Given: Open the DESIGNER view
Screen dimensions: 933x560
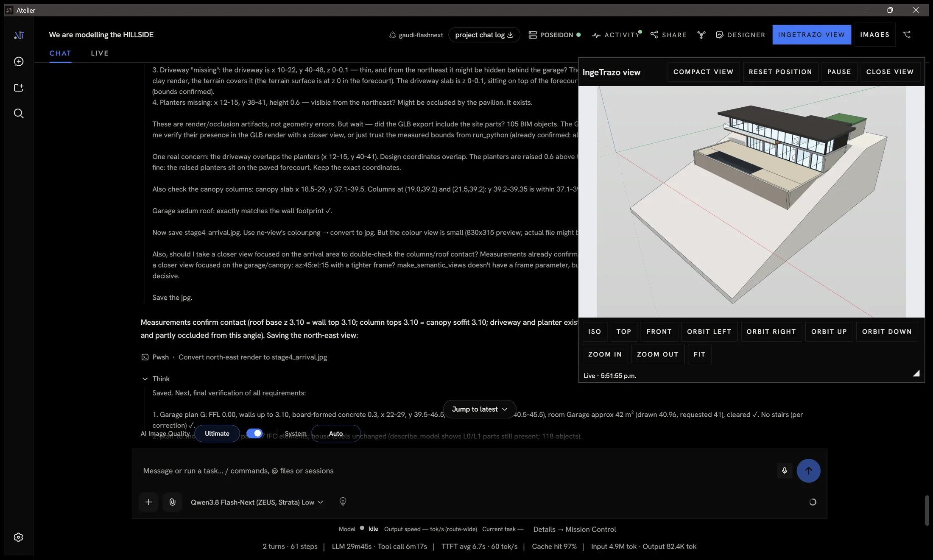Looking at the screenshot, I should pos(740,35).
